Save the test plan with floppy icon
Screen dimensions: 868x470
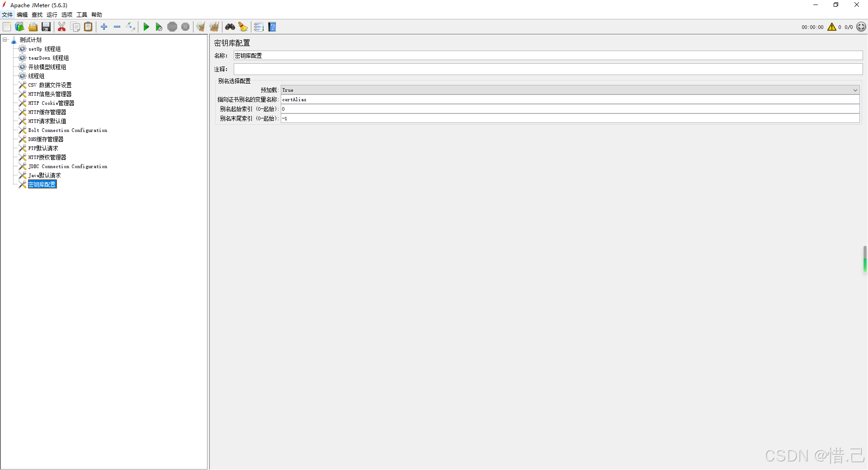tap(46, 27)
